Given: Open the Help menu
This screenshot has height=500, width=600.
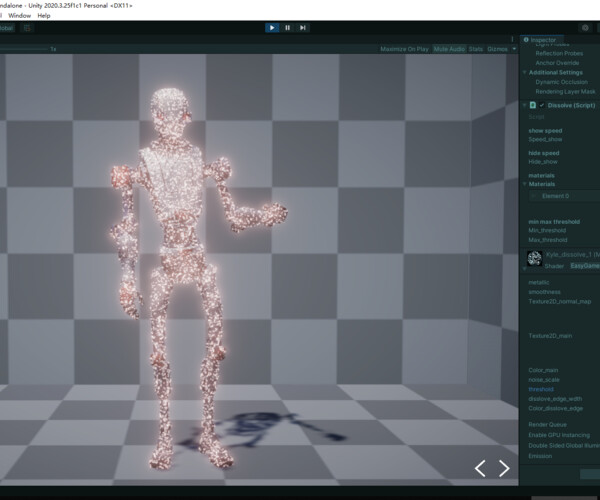Looking at the screenshot, I should (44, 16).
